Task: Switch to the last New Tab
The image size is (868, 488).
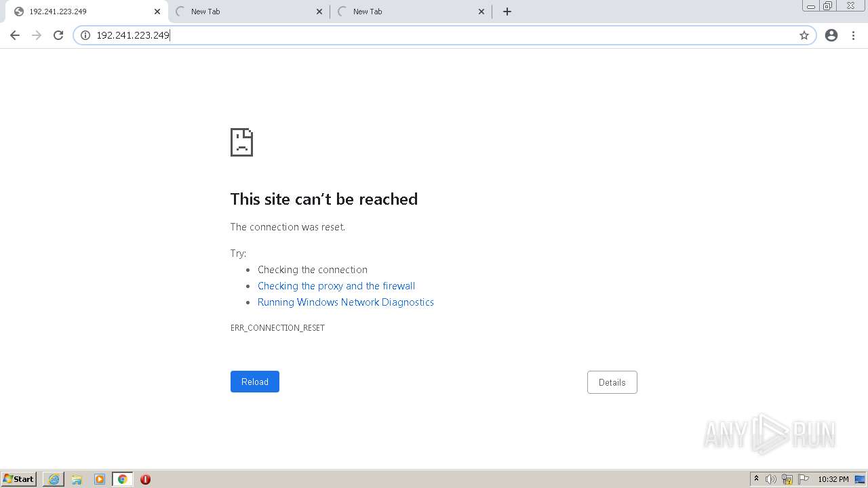Action: point(411,12)
